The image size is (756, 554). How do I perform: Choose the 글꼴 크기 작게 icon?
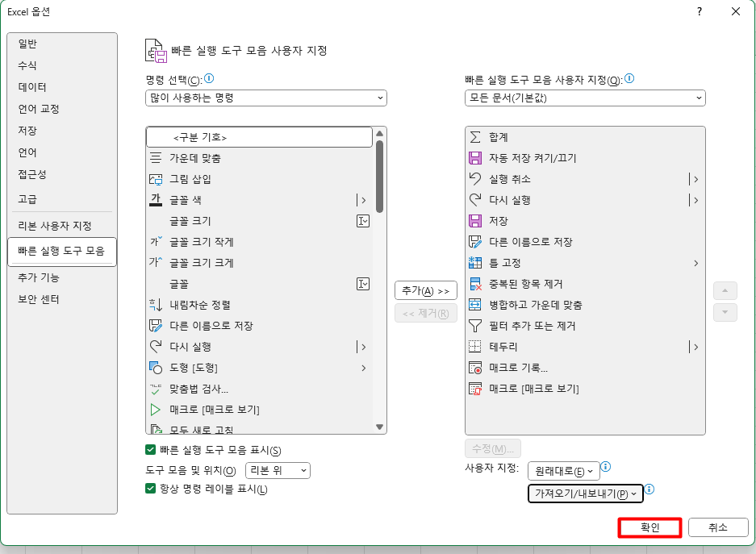tap(156, 242)
